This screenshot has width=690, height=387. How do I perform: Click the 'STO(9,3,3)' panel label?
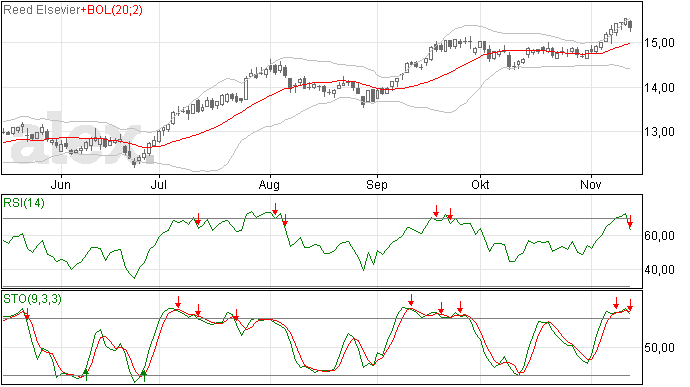pyautogui.click(x=32, y=299)
